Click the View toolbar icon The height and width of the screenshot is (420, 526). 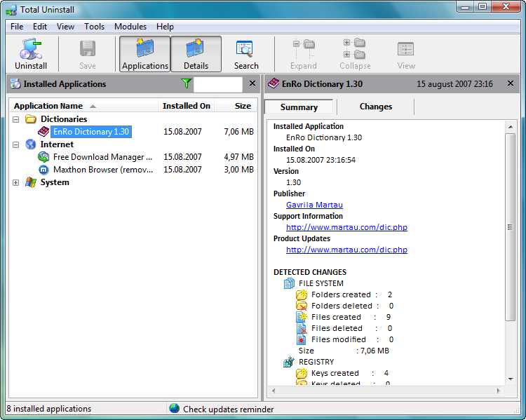405,49
